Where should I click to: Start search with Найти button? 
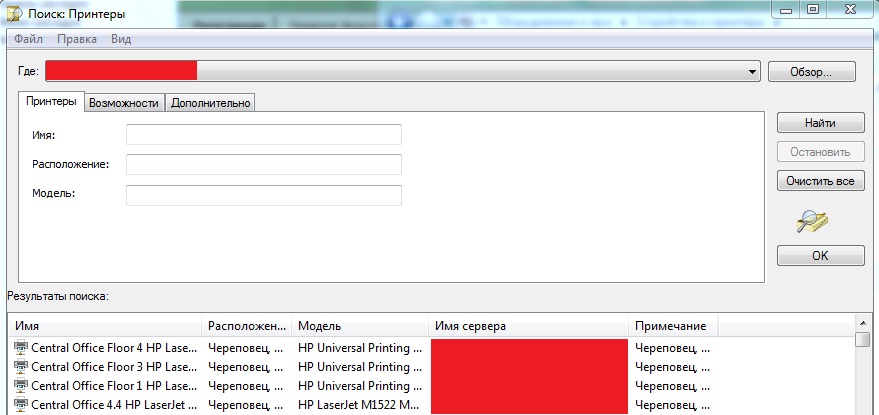point(821,123)
